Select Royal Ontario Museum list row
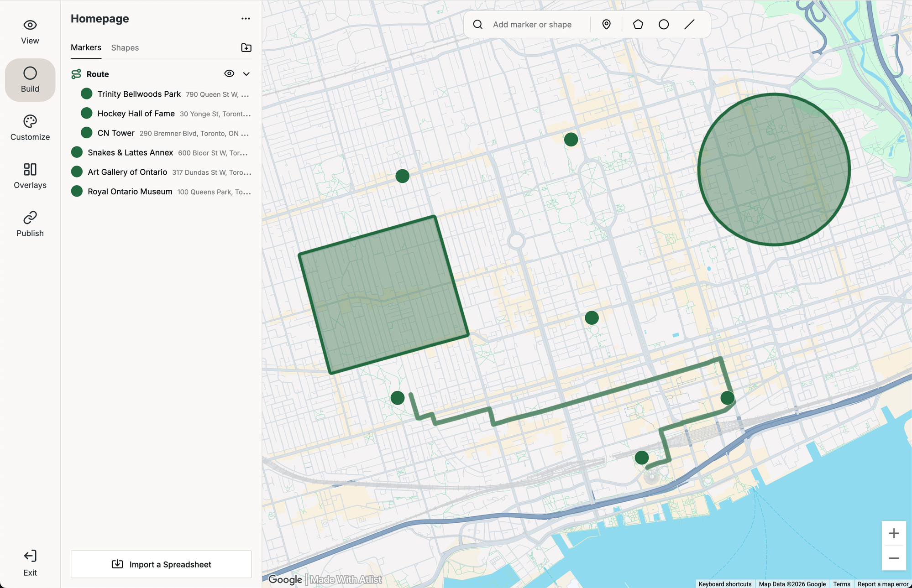 click(161, 192)
